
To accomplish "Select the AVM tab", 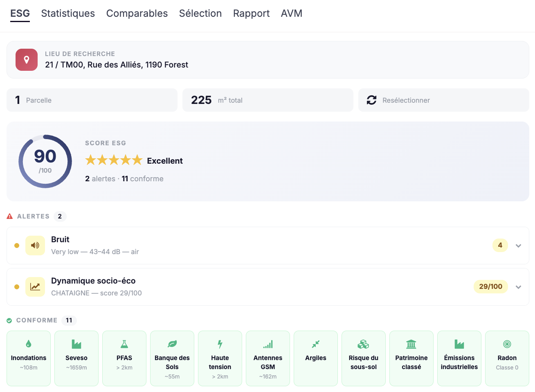I will coord(292,14).
